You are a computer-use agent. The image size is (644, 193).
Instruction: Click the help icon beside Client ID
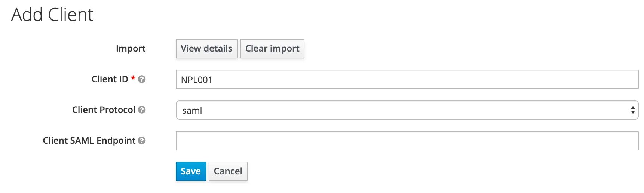pos(142,79)
